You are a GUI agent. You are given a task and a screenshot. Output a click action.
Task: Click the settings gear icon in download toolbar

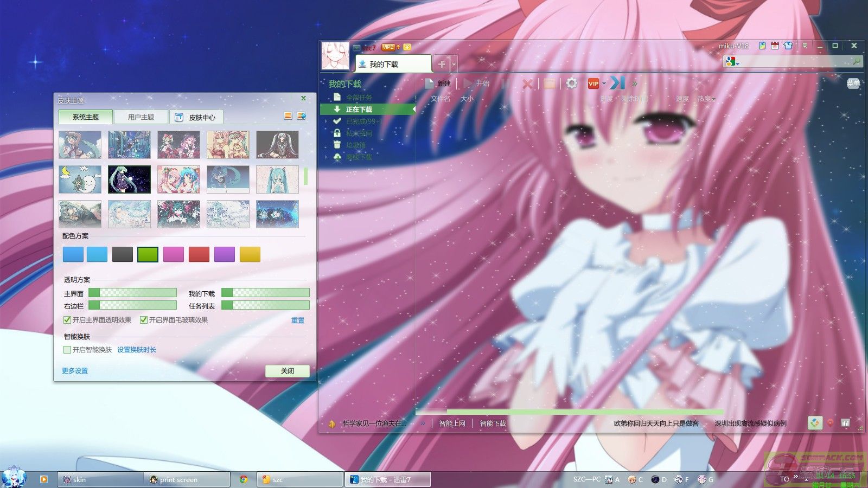(x=572, y=84)
